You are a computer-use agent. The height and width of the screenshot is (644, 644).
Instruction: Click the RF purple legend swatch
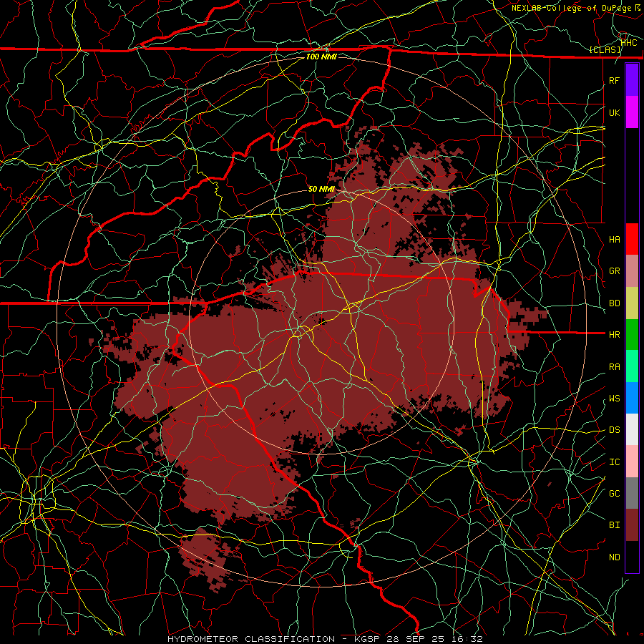(x=632, y=80)
